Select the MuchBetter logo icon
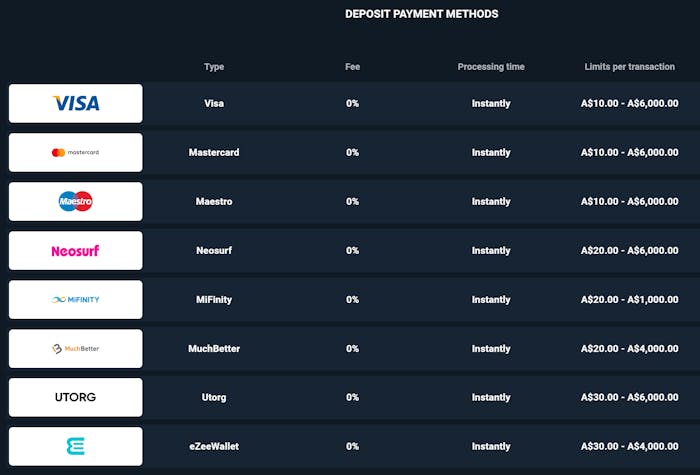The image size is (700, 475). (76, 348)
